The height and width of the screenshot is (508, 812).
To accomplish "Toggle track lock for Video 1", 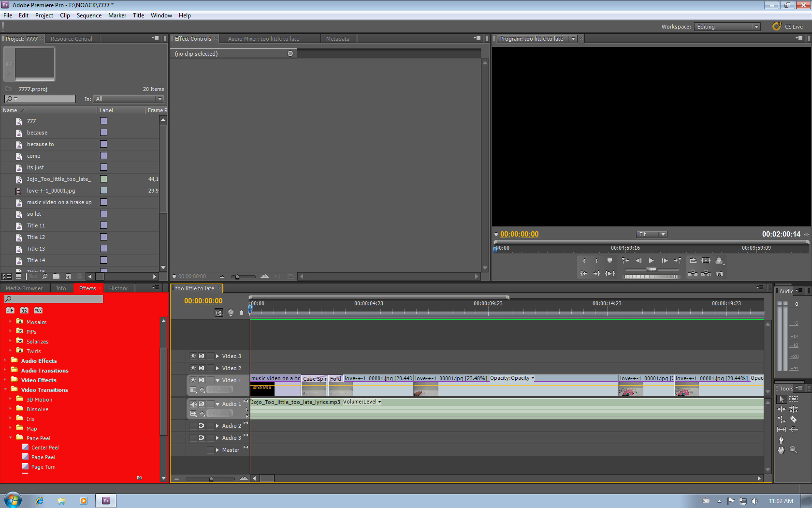I will coord(210,380).
